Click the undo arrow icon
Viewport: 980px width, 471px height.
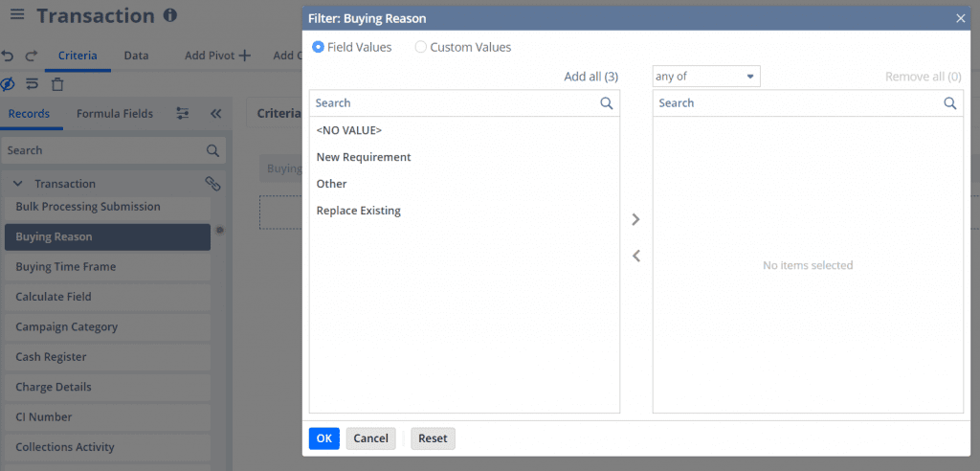point(9,56)
